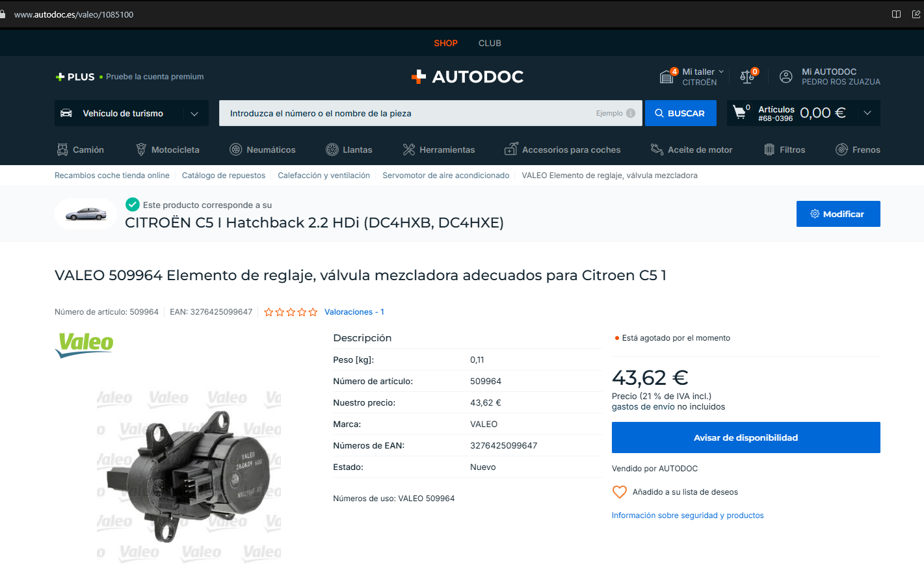Open Mi taller garage icon
924x587 pixels.
(667, 77)
